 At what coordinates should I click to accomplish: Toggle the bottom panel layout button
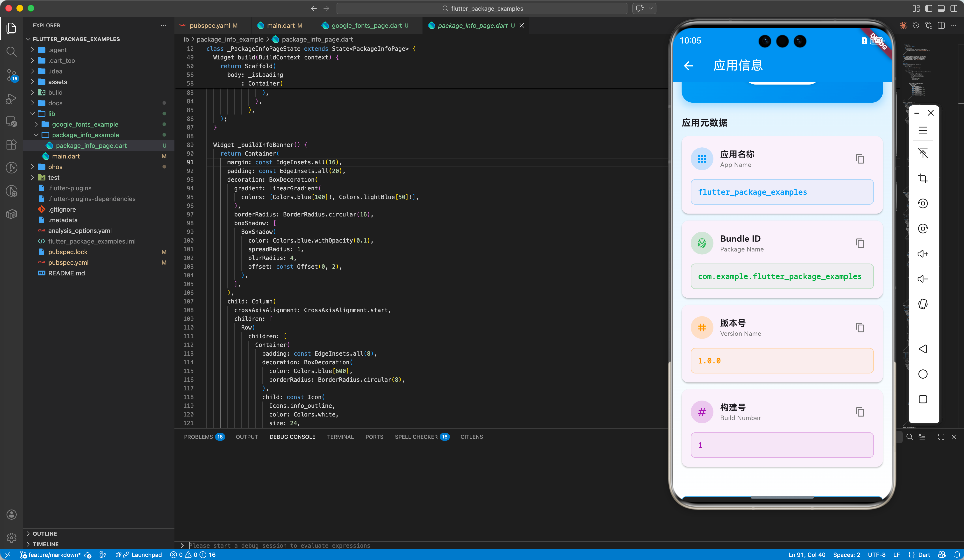click(x=941, y=8)
